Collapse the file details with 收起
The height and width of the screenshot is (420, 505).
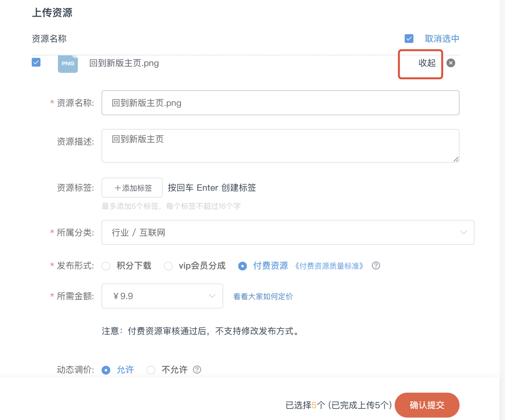tap(427, 63)
